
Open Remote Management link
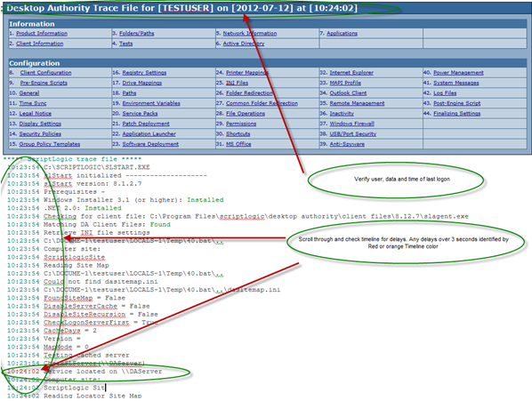358,103
